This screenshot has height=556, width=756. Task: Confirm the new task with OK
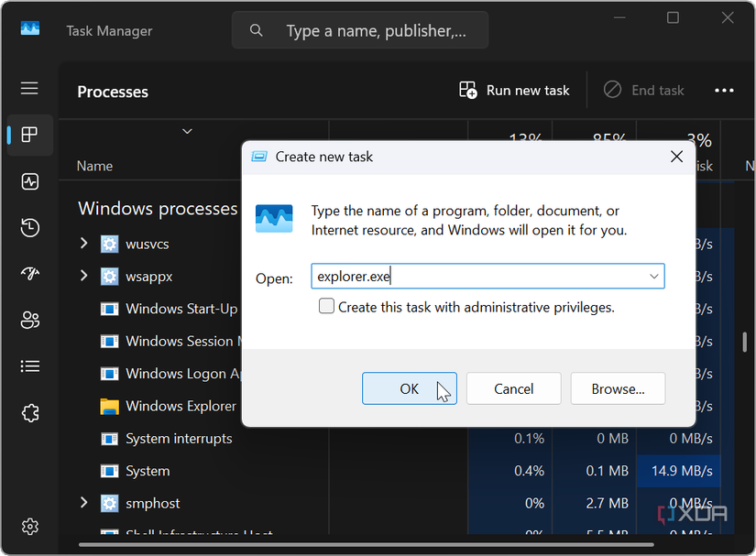coord(409,388)
